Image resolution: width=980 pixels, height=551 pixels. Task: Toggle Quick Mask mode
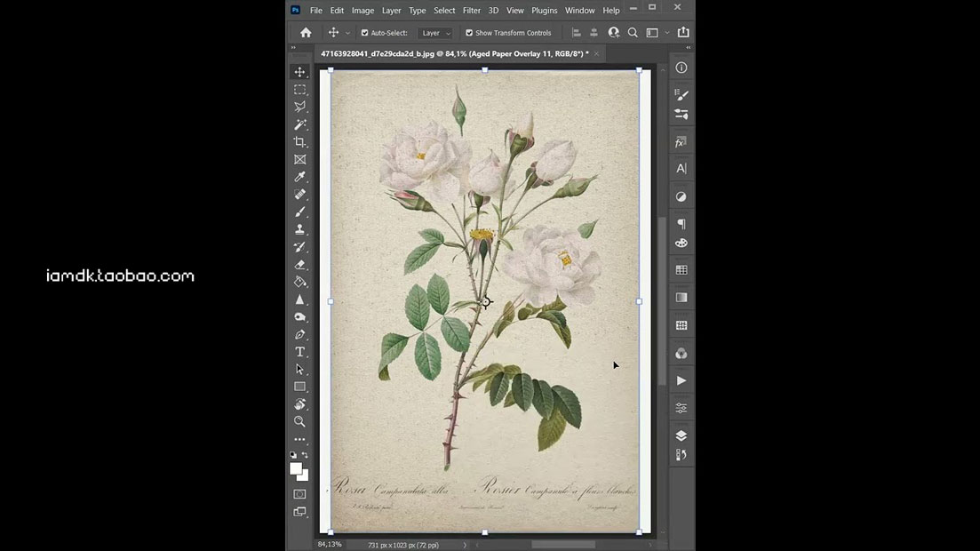[300, 494]
